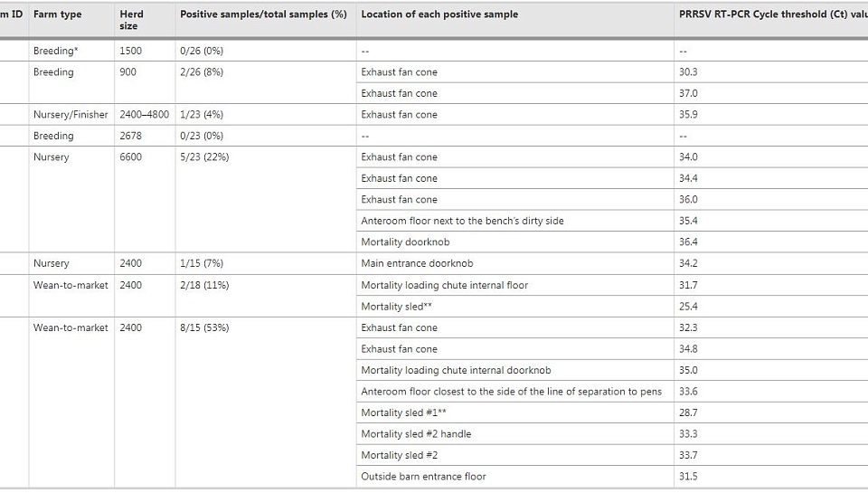Click the Herd size column header
Viewport: 868px width, 493px height.
click(131, 20)
